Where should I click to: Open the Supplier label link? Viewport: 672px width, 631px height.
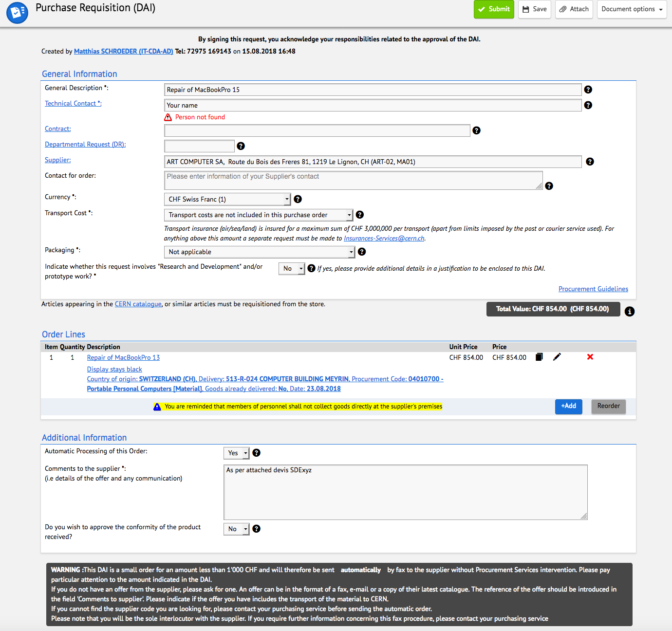[x=58, y=160]
